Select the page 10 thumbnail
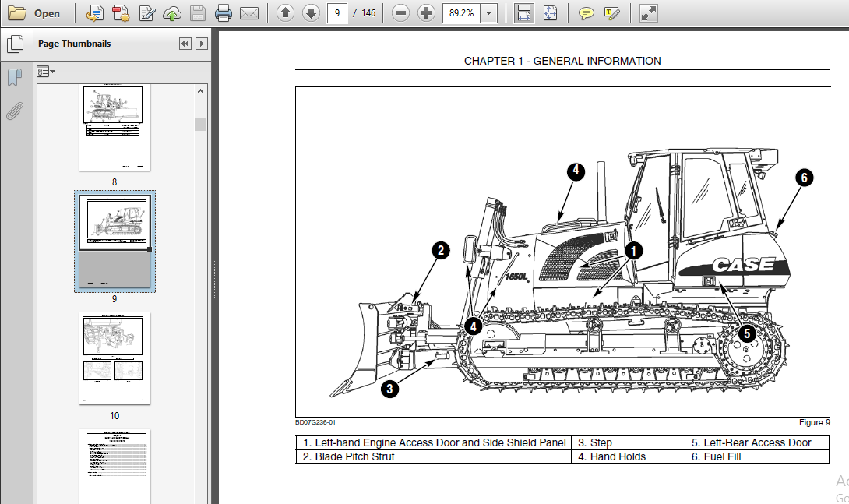Viewport: 849px width, 504px height. pos(114,358)
